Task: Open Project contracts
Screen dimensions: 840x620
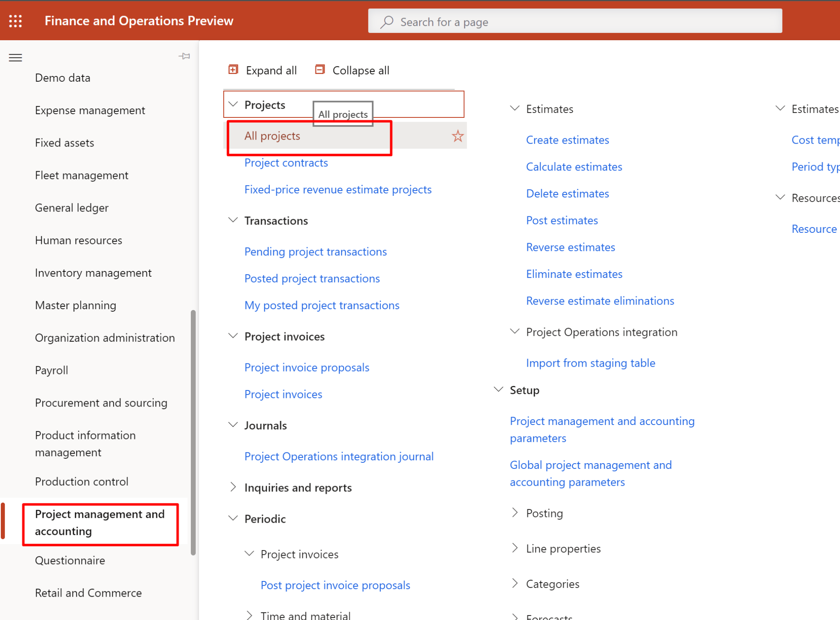Action: click(x=286, y=163)
